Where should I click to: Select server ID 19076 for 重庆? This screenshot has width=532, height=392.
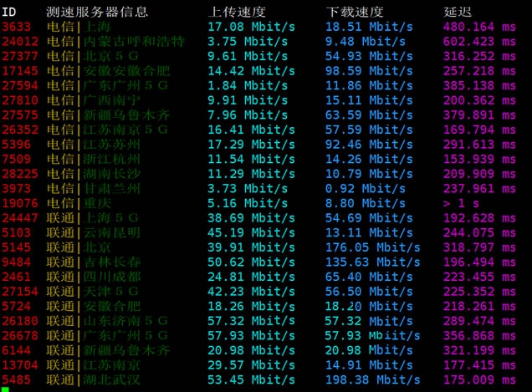(x=19, y=203)
